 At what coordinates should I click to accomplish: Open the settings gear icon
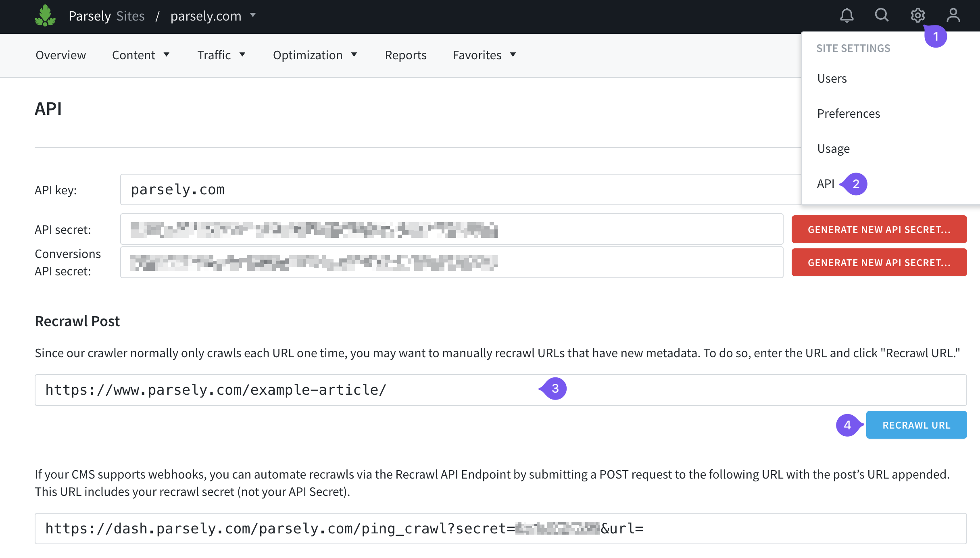tap(917, 16)
